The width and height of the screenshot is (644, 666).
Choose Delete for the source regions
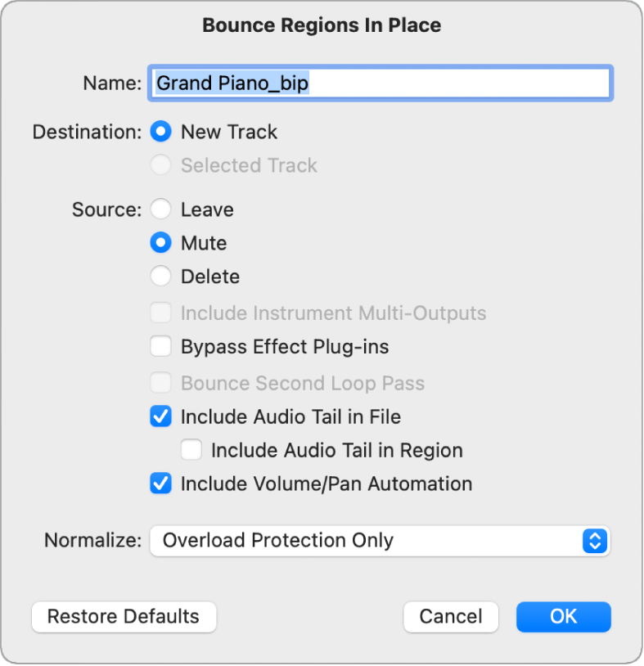click(161, 277)
